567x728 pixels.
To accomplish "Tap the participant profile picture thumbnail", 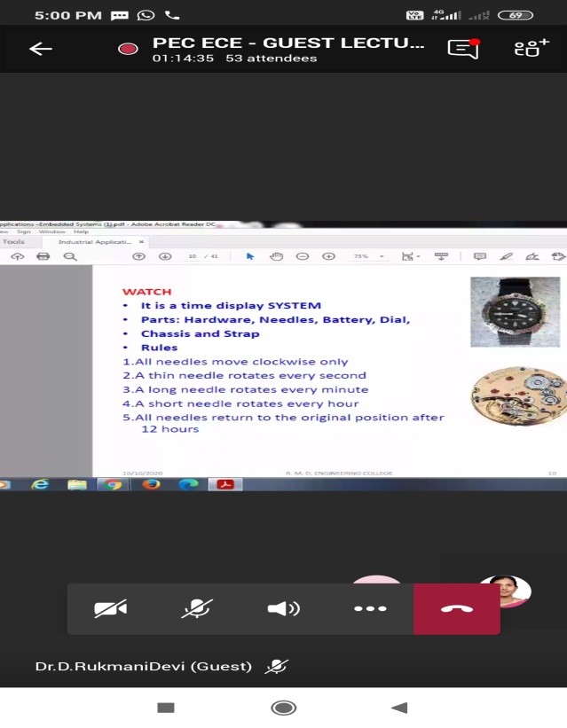I will pyautogui.click(x=504, y=591).
